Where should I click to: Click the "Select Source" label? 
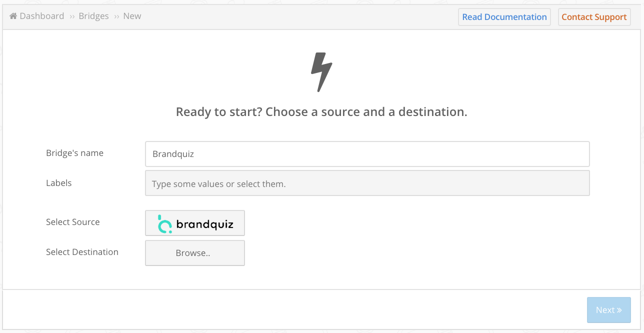click(x=72, y=222)
